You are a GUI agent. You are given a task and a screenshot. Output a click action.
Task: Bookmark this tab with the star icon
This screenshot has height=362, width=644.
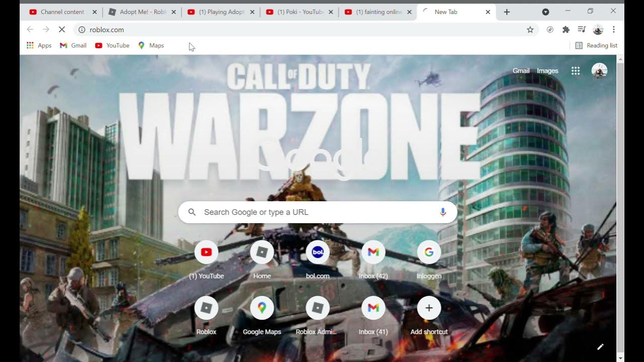[530, 30]
